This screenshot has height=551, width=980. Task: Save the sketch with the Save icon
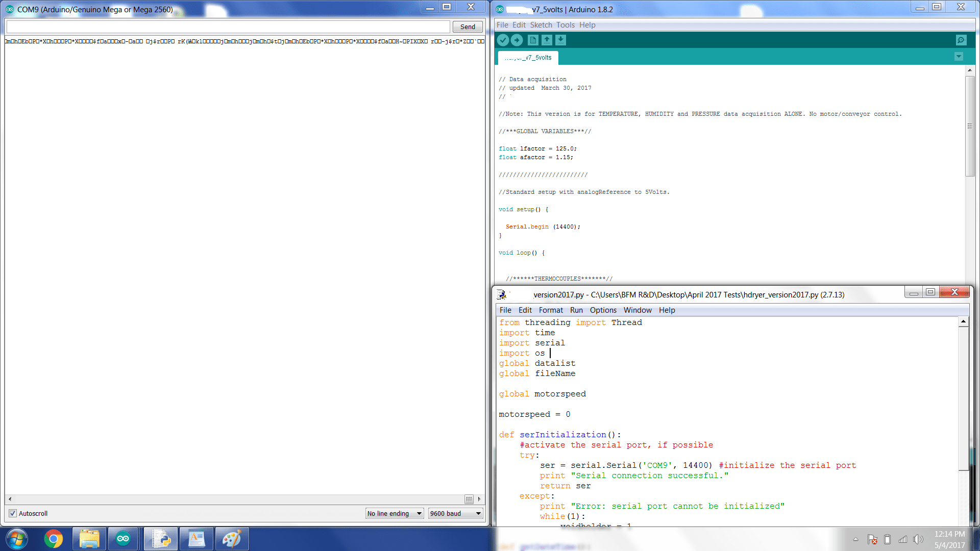point(560,40)
